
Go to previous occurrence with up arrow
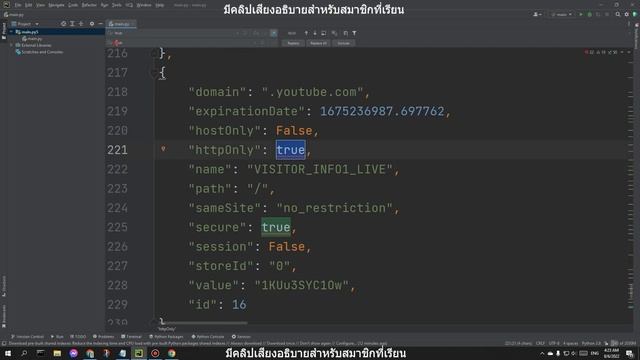point(306,33)
